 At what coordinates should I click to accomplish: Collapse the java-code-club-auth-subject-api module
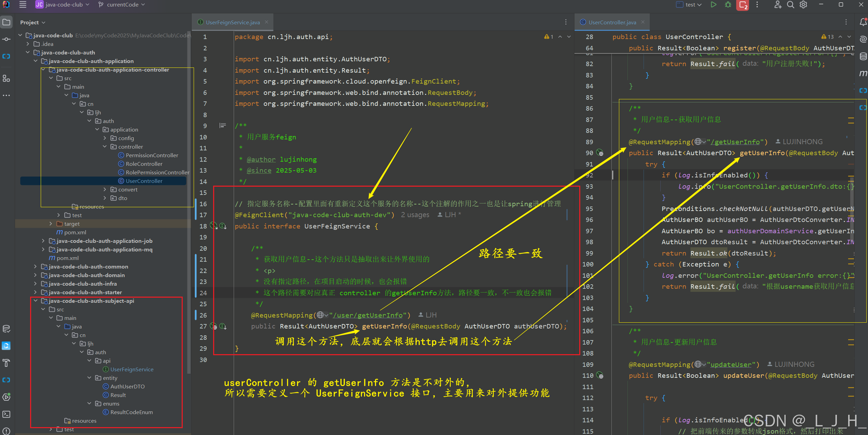coord(36,301)
